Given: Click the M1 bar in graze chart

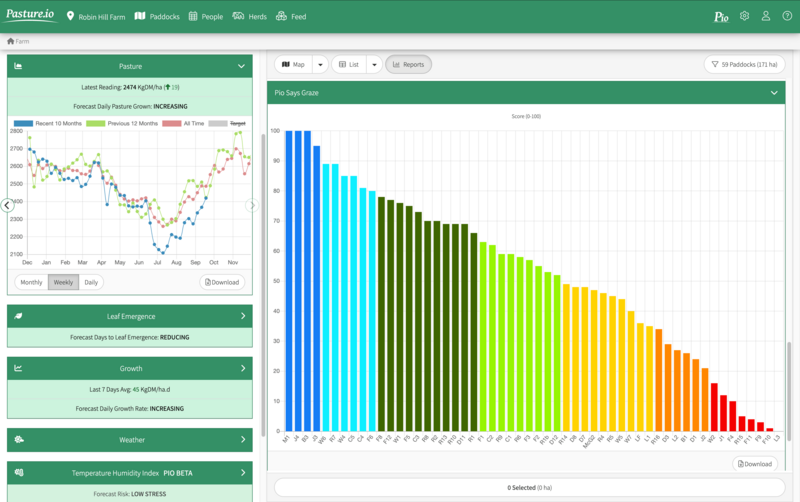Looking at the screenshot, I should coord(289,281).
